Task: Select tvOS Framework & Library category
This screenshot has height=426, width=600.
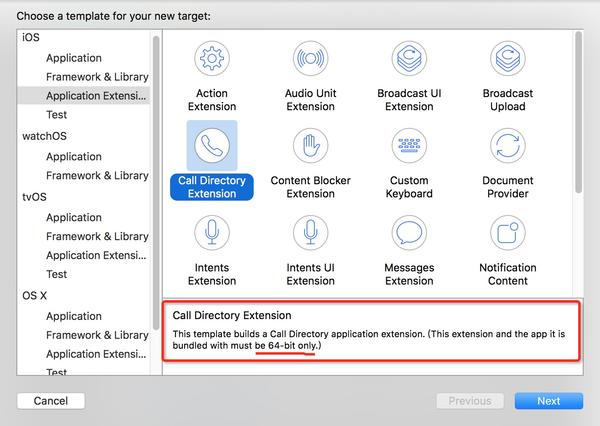Action: [x=97, y=236]
